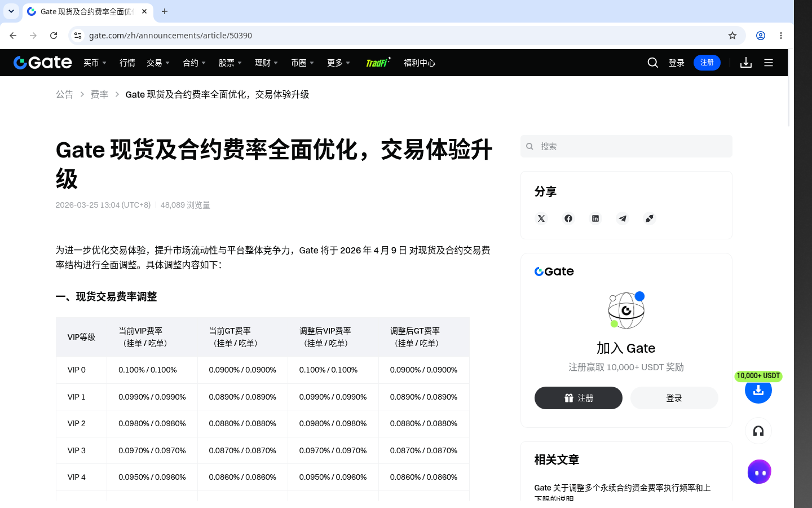Go to 公告 breadcrumb
The width and height of the screenshot is (812, 508).
(x=64, y=94)
